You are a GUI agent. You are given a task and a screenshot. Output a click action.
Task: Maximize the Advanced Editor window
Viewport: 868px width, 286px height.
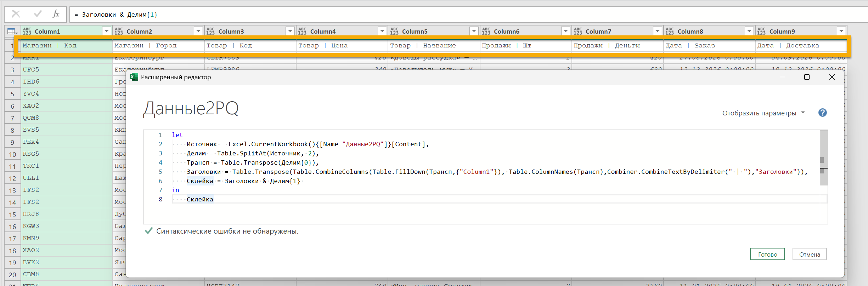coord(807,77)
